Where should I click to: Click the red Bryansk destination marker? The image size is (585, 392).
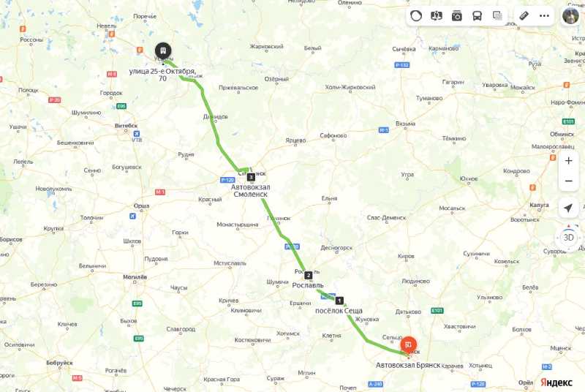tap(408, 345)
